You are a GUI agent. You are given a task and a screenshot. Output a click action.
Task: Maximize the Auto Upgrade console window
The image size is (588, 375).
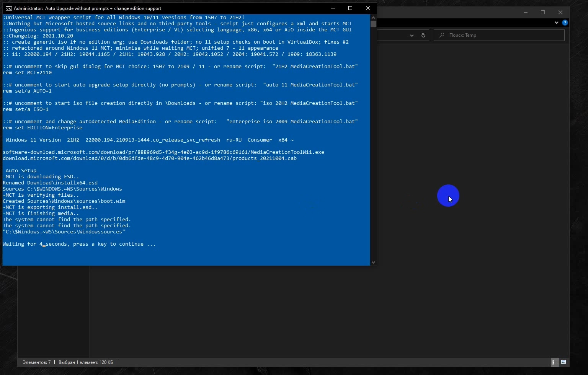click(350, 8)
